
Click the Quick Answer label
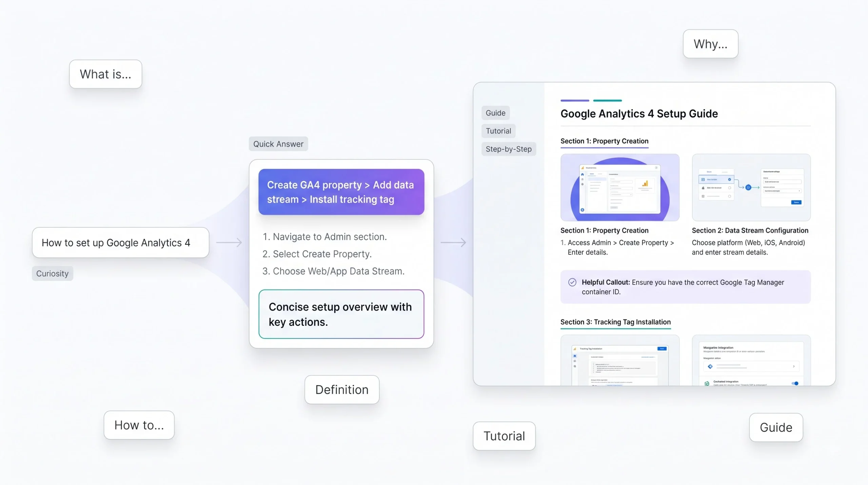pyautogui.click(x=278, y=144)
